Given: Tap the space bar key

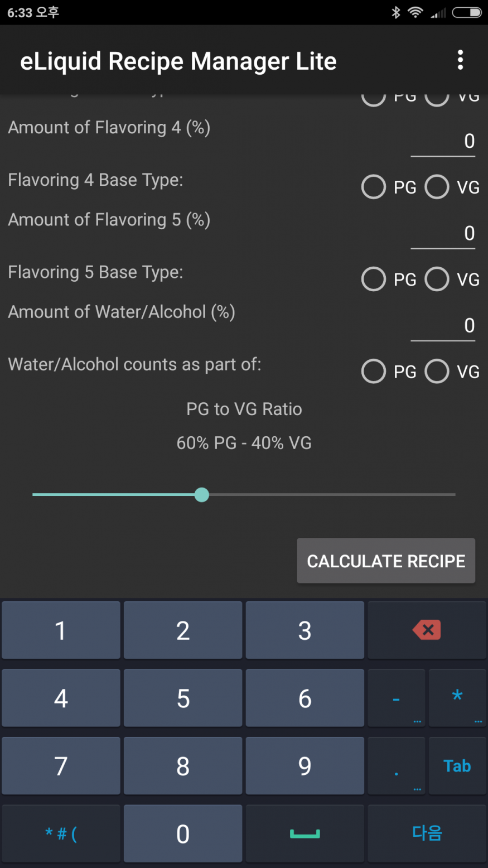Looking at the screenshot, I should click(x=305, y=833).
